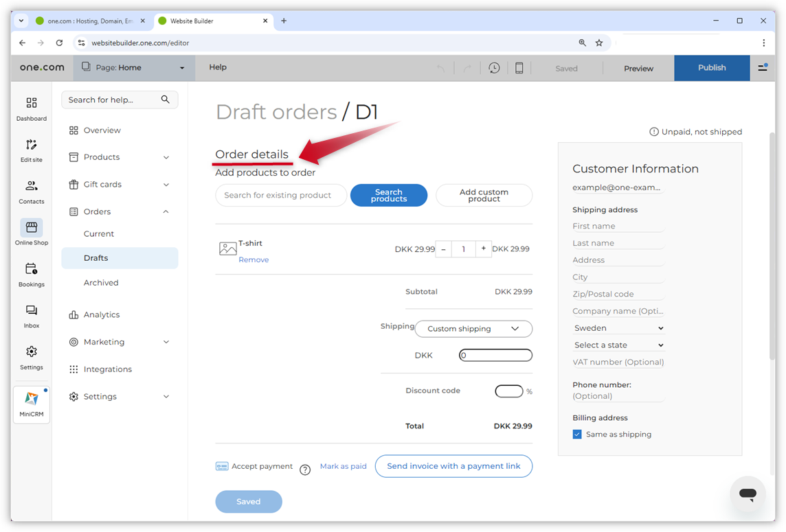The image size is (786, 532).
Task: Select Archived under Orders
Action: point(101,283)
